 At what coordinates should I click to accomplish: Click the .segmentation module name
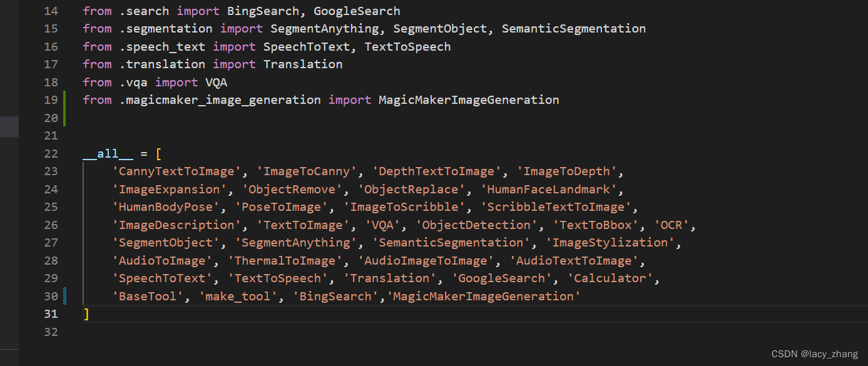pyautogui.click(x=166, y=29)
